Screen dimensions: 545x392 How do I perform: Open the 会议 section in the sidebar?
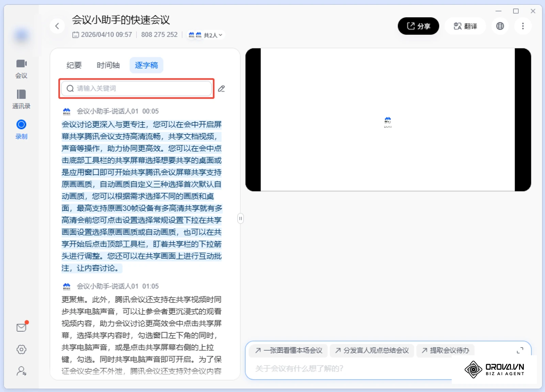21,69
